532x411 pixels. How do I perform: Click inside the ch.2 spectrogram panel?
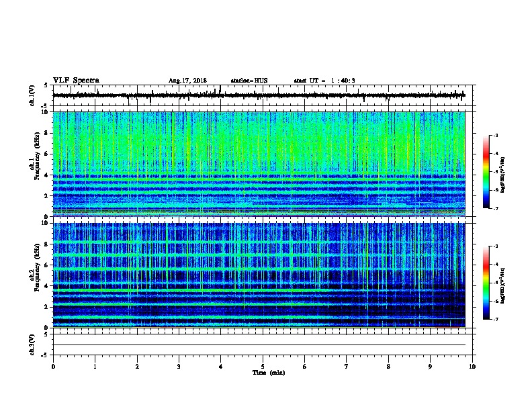coord(259,275)
